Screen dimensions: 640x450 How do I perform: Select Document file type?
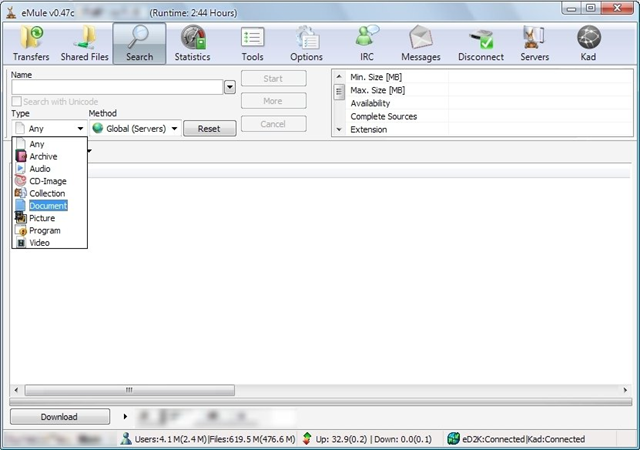(48, 206)
